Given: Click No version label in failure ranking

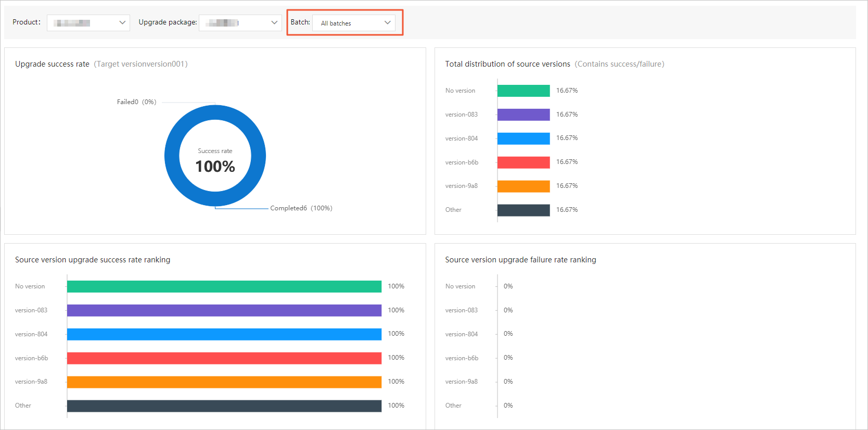Looking at the screenshot, I should 460,286.
